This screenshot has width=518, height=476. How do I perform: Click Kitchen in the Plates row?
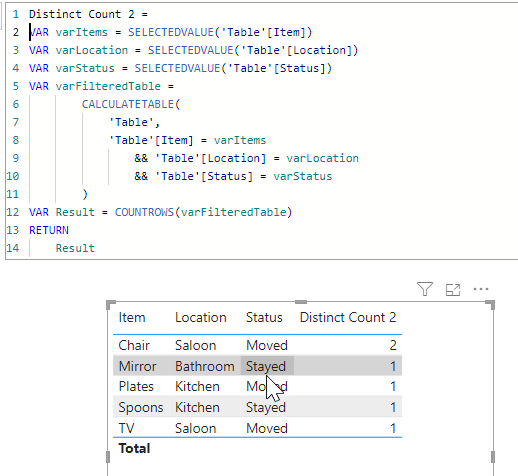click(x=197, y=387)
